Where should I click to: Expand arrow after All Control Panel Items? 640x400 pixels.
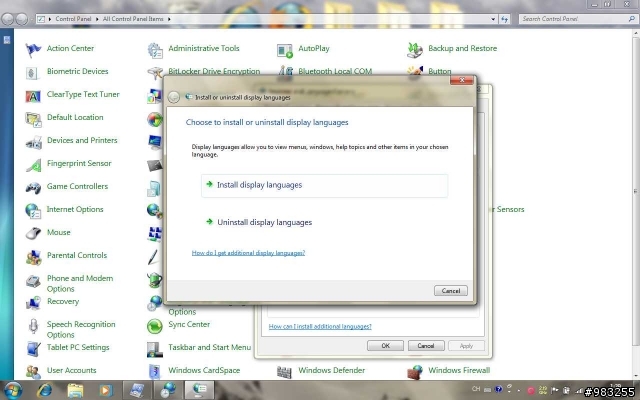click(x=169, y=19)
